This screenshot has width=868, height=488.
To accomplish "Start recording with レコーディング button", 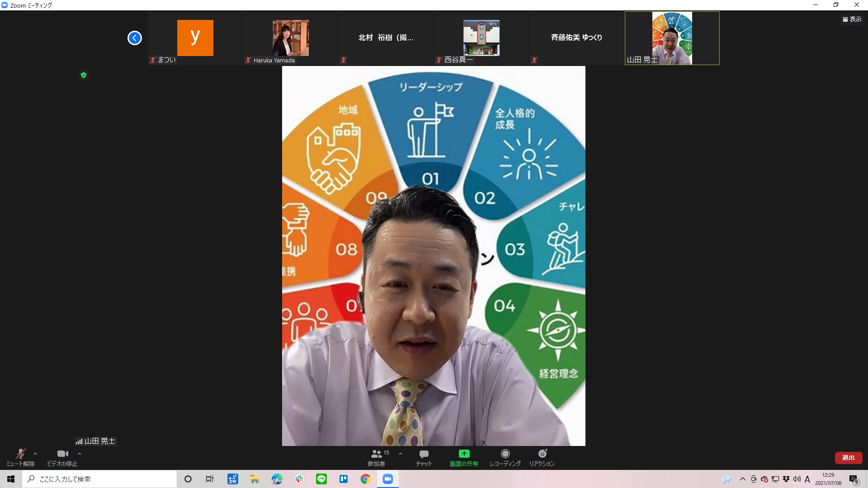I will coord(505,457).
